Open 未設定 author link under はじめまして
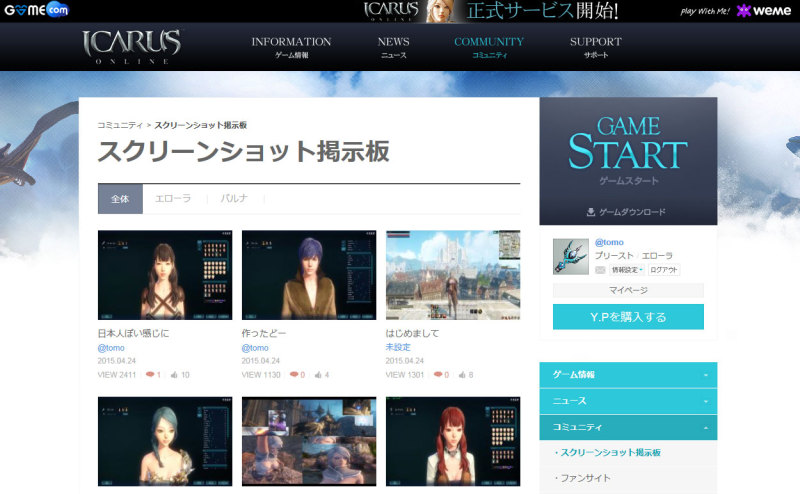The height and width of the screenshot is (494, 800). pos(398,347)
